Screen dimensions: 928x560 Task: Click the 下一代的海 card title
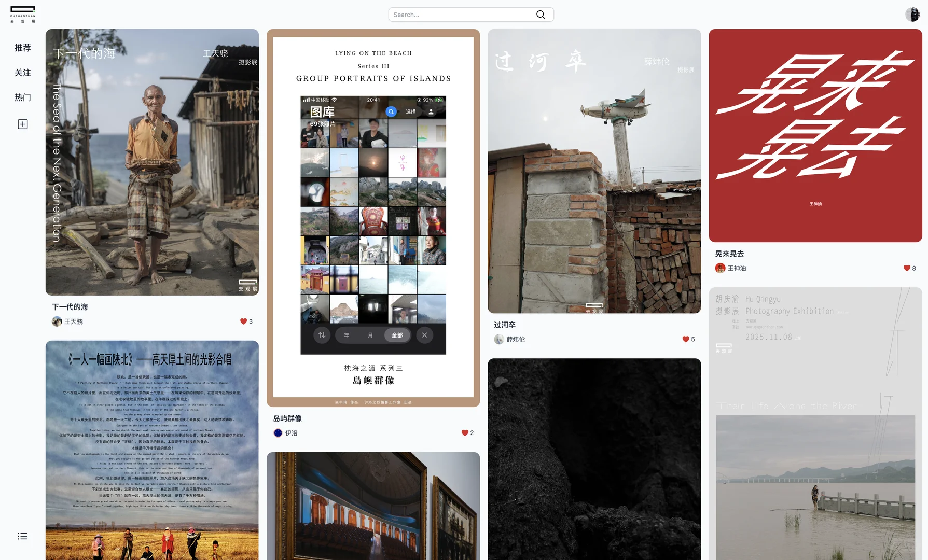coord(70,307)
